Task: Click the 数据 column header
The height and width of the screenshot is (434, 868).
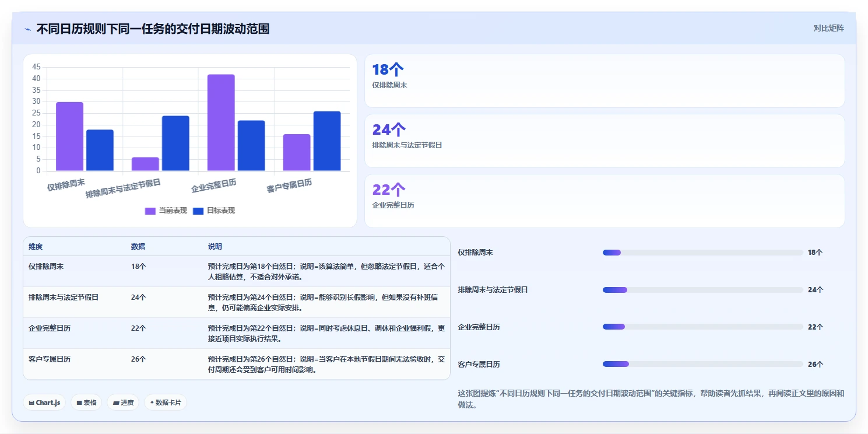Action: (138, 247)
